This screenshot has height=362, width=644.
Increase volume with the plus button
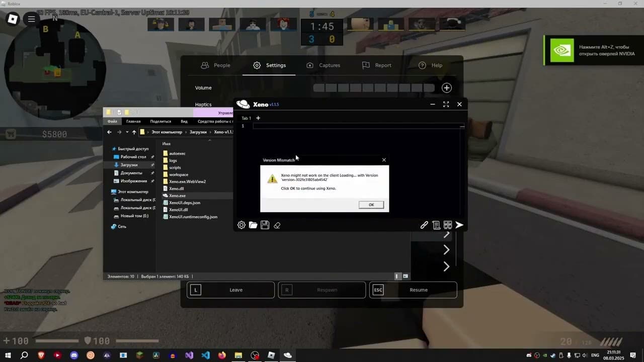point(446,88)
